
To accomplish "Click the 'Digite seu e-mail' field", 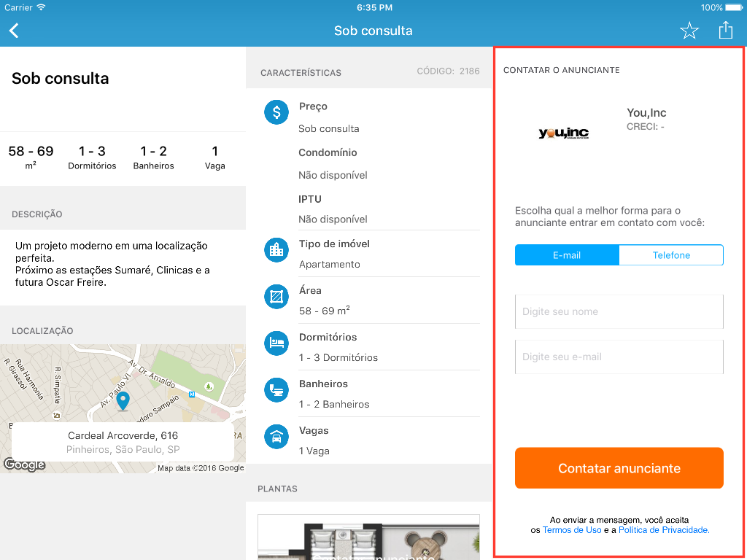I will pyautogui.click(x=619, y=357).
